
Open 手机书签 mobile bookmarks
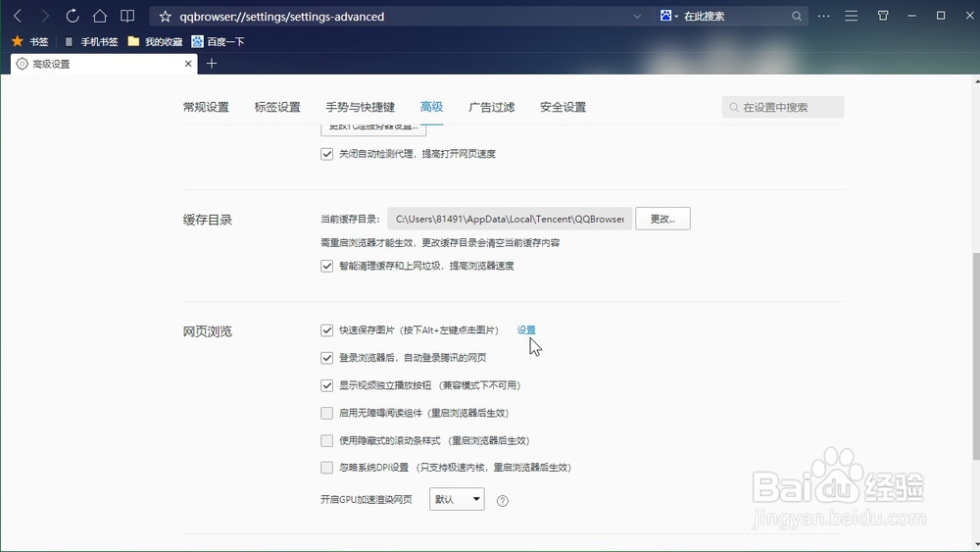click(91, 41)
